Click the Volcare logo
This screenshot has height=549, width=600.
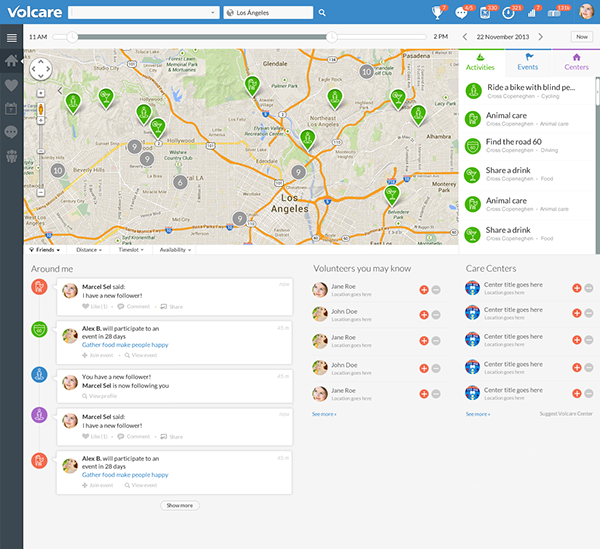[34, 12]
